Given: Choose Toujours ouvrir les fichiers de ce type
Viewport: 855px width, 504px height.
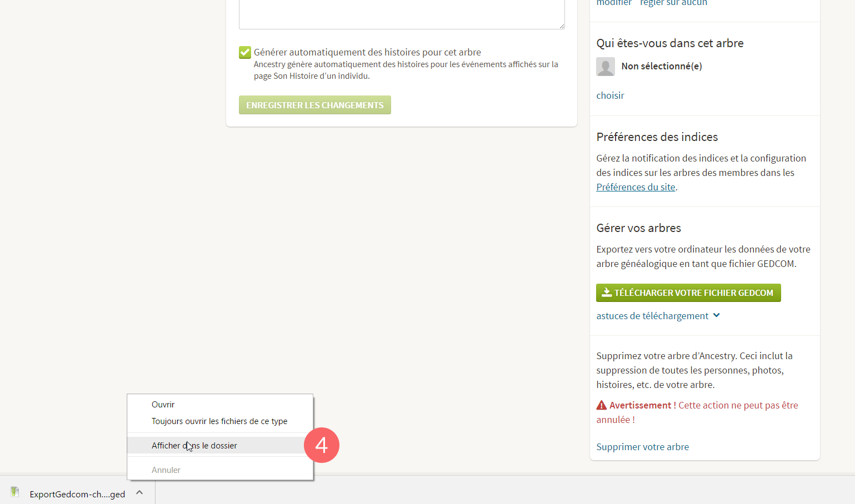Looking at the screenshot, I should click(x=219, y=421).
